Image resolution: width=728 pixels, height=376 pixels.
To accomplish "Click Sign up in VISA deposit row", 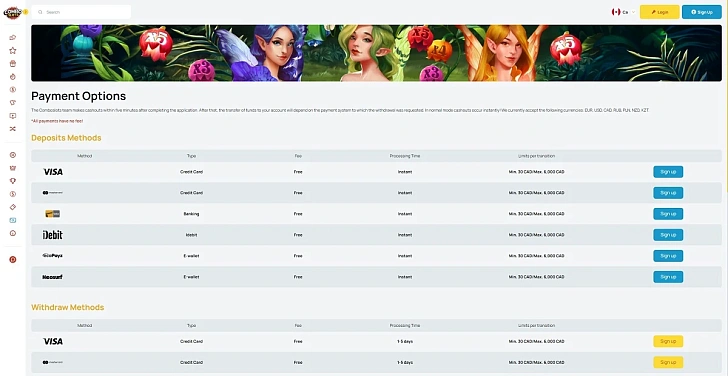I will coord(668,172).
